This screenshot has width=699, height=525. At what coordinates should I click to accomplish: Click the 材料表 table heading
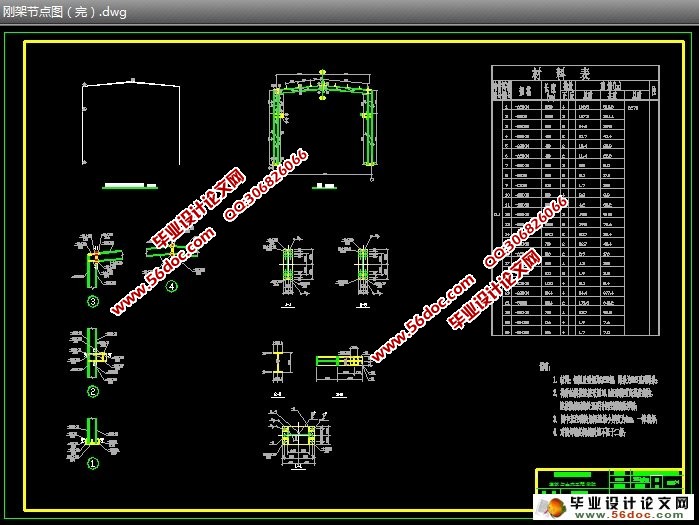pos(573,74)
